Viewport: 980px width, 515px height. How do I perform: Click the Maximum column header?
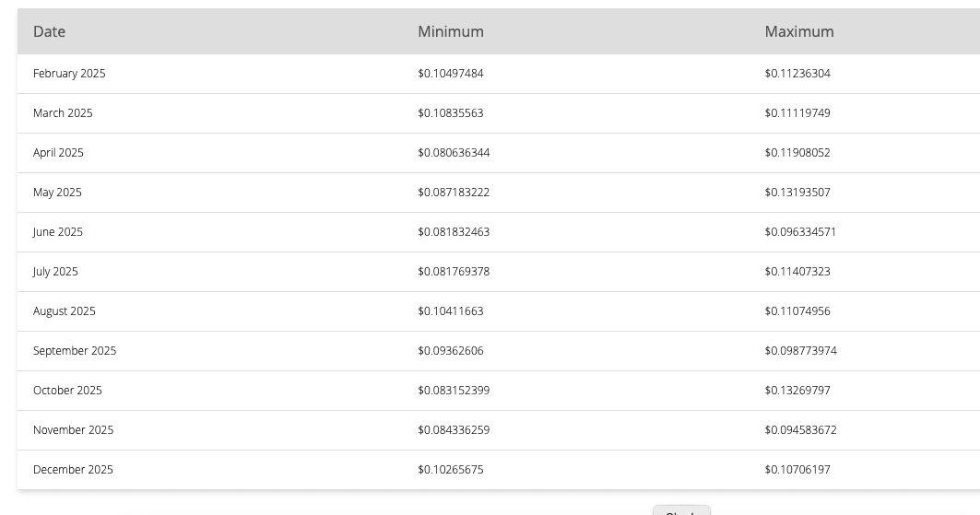(799, 31)
